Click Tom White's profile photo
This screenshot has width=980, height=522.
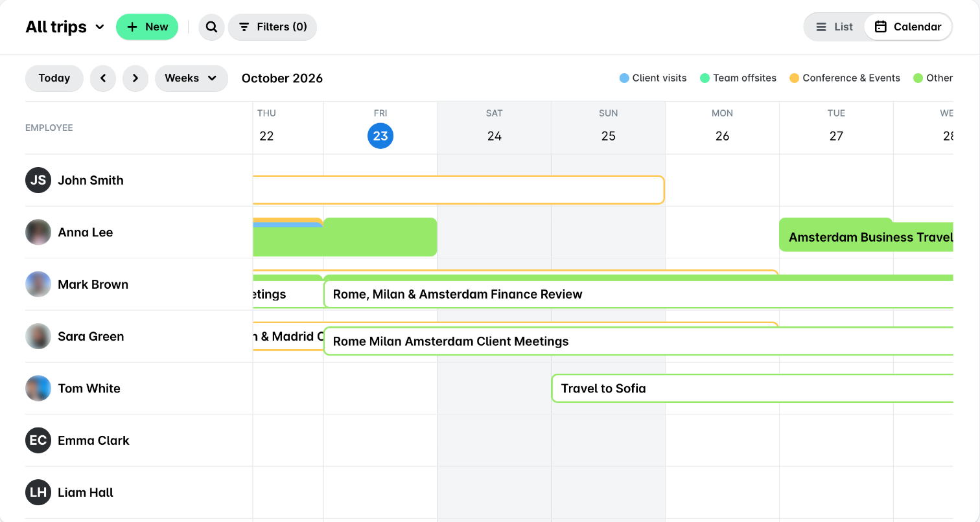[x=38, y=388]
